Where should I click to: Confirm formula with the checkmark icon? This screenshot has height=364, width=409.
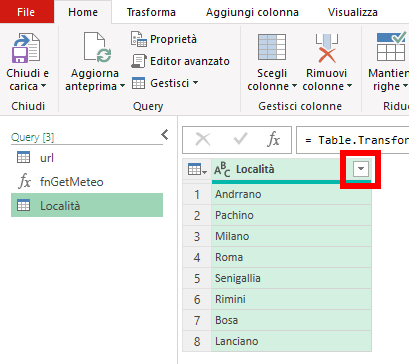(240, 139)
